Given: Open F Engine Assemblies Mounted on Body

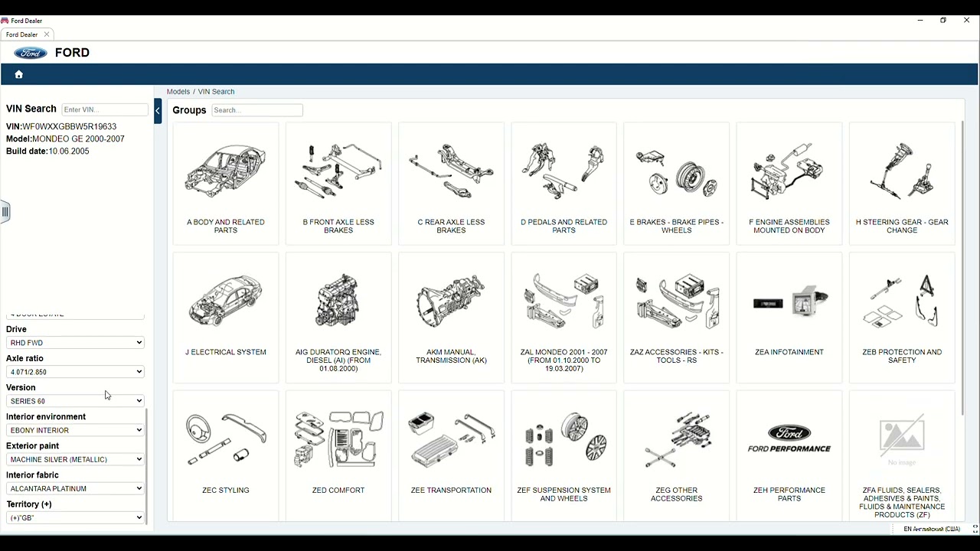Looking at the screenshot, I should point(789,184).
